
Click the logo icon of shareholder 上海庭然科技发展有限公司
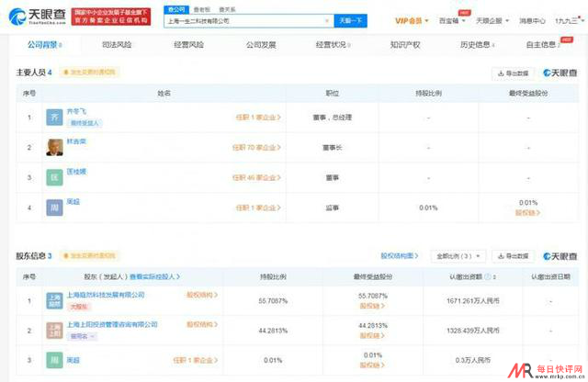click(x=54, y=300)
